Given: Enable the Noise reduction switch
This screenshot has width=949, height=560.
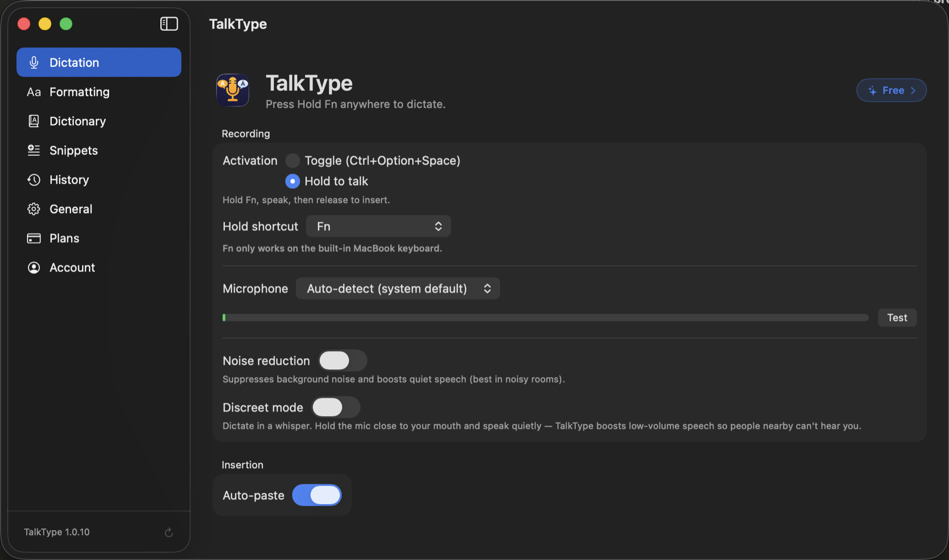Looking at the screenshot, I should tap(343, 361).
